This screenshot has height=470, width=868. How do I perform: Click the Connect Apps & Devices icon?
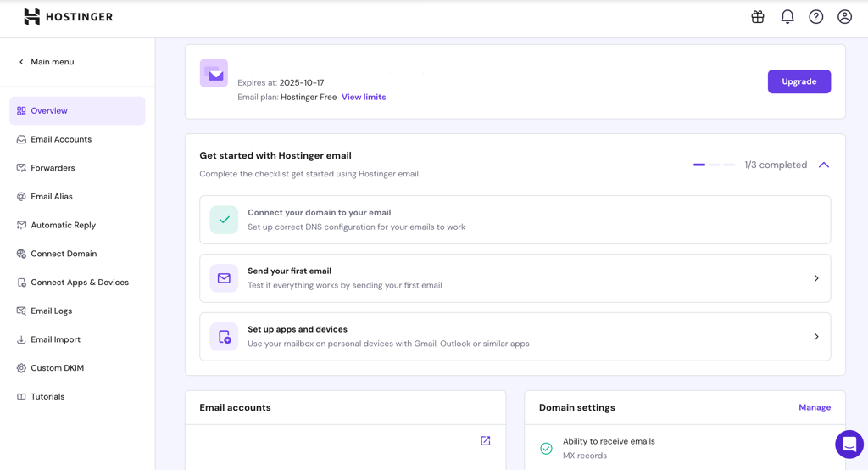21,283
